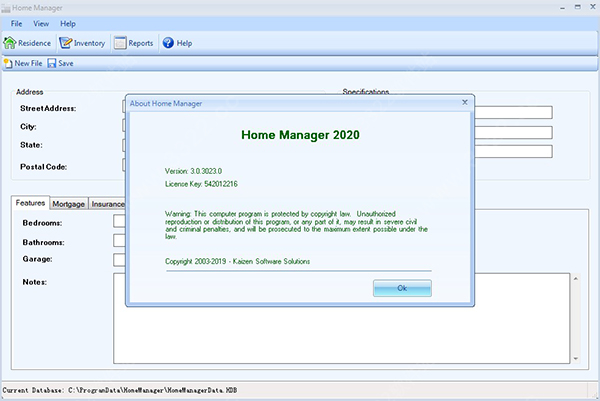This screenshot has height=401, width=600.
Task: Open the Inventory toolbar icon
Action: tap(65, 43)
